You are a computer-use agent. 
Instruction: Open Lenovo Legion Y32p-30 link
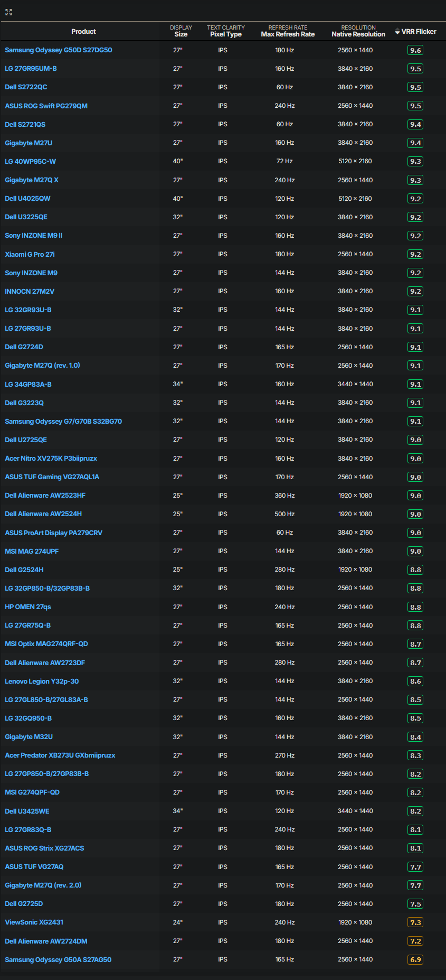tap(42, 681)
